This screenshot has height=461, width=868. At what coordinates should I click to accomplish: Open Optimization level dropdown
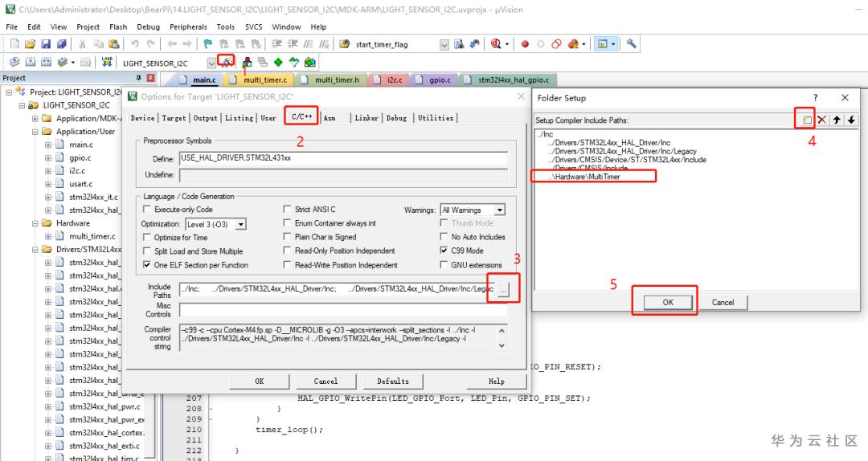pyautogui.click(x=241, y=224)
